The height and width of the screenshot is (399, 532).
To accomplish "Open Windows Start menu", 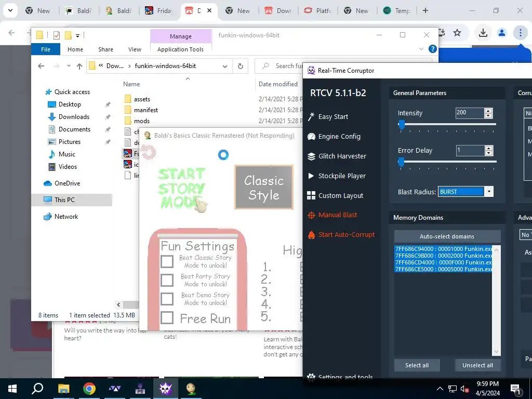I will click(x=12, y=389).
